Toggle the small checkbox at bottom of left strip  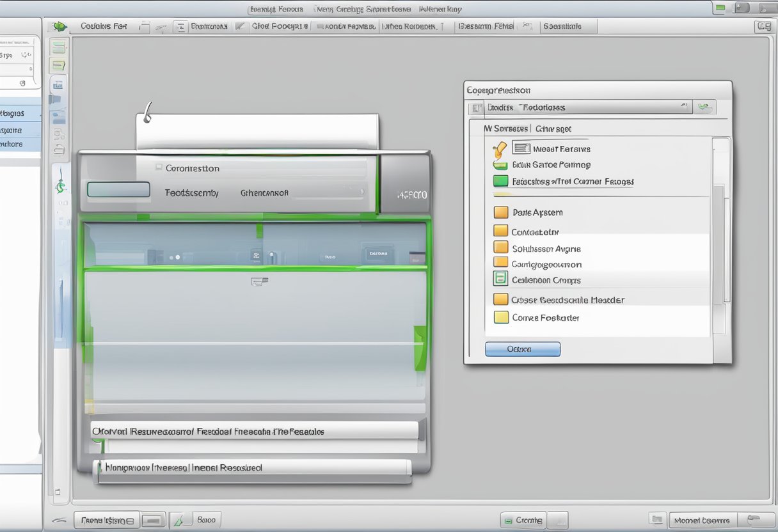(x=57, y=492)
